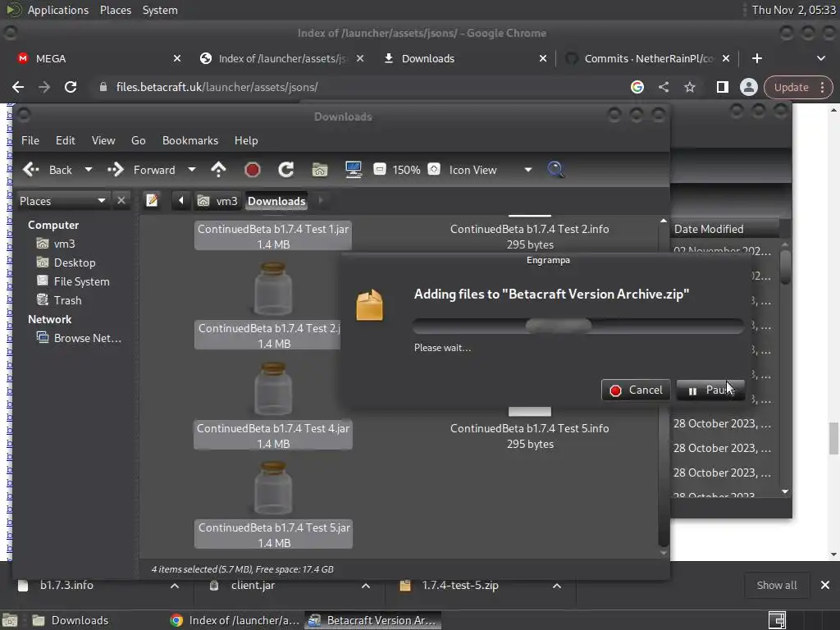Image resolution: width=840 pixels, height=630 pixels.
Task: Open the File menu
Action: [30, 140]
